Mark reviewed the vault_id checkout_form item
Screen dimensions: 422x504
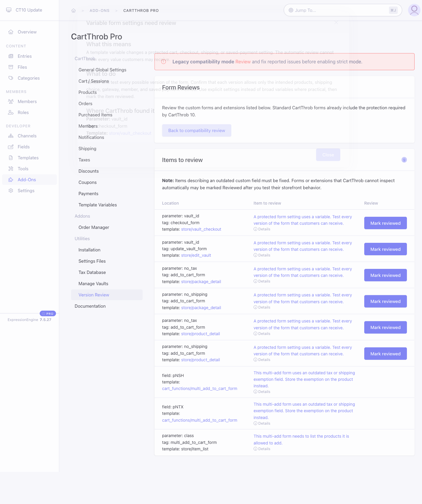(386, 223)
